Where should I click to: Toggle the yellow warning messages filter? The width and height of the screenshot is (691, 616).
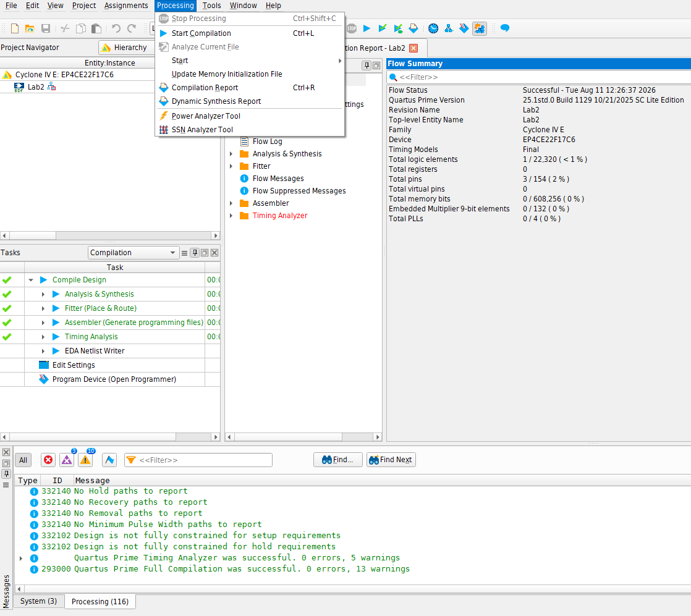pyautogui.click(x=85, y=460)
